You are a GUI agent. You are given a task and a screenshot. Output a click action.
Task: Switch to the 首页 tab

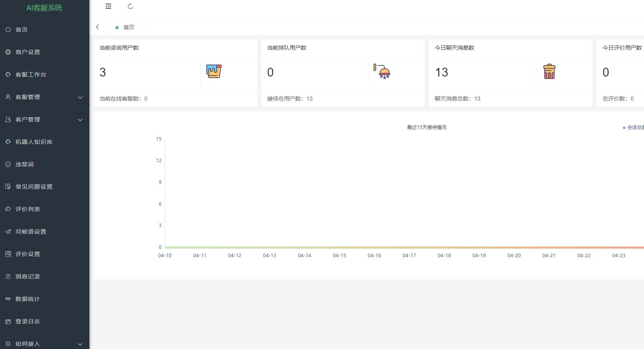(x=128, y=27)
